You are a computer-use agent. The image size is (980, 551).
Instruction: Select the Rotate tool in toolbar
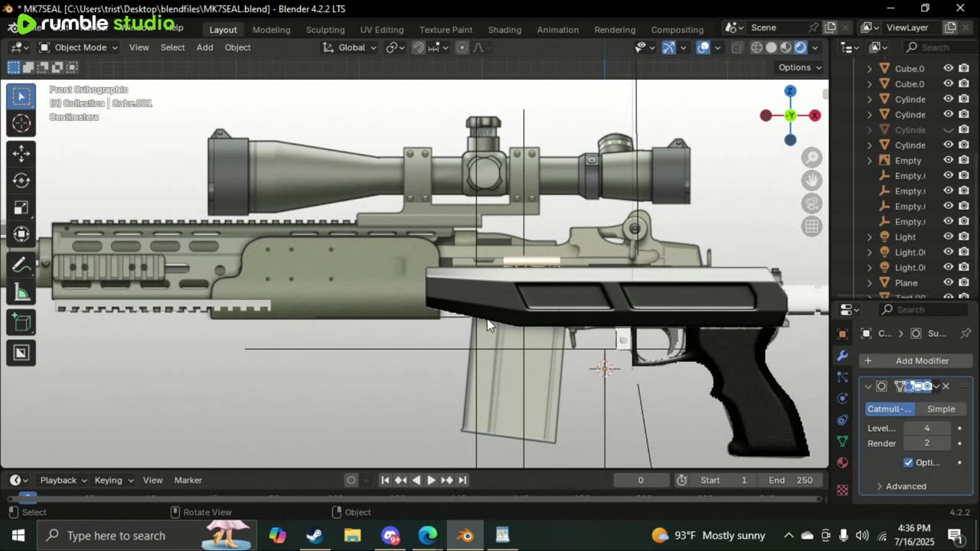coord(21,181)
